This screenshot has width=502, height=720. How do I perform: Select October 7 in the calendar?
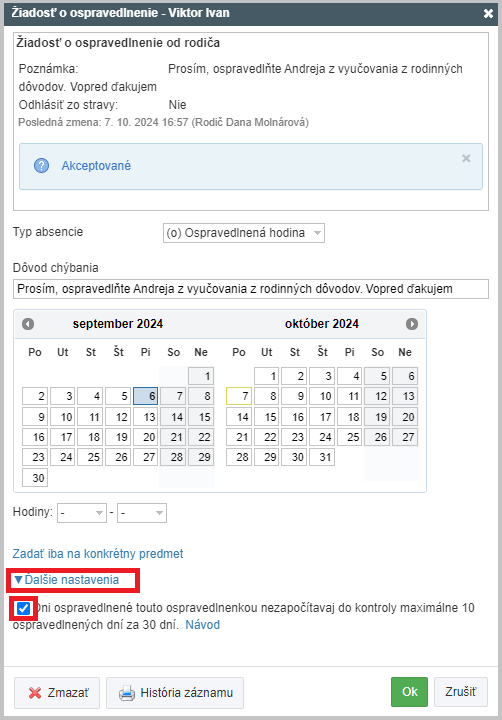[239, 396]
